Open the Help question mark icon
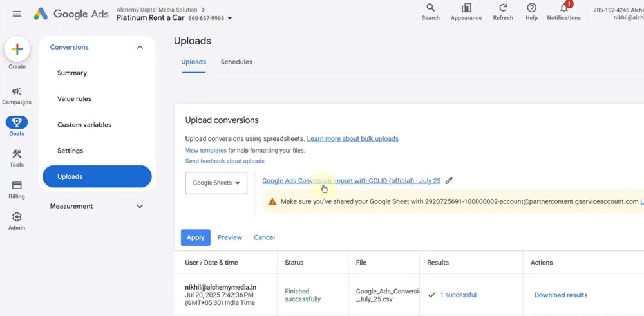This screenshot has height=316, width=644. click(x=531, y=8)
